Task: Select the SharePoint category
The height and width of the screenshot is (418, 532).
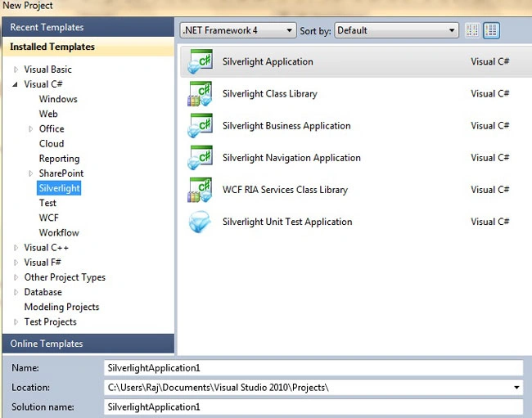Action: click(61, 173)
